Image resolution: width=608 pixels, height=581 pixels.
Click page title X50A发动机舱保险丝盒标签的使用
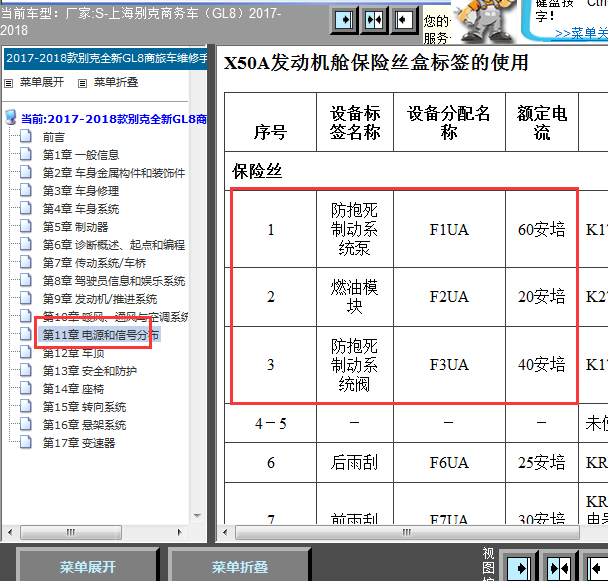[x=376, y=63]
